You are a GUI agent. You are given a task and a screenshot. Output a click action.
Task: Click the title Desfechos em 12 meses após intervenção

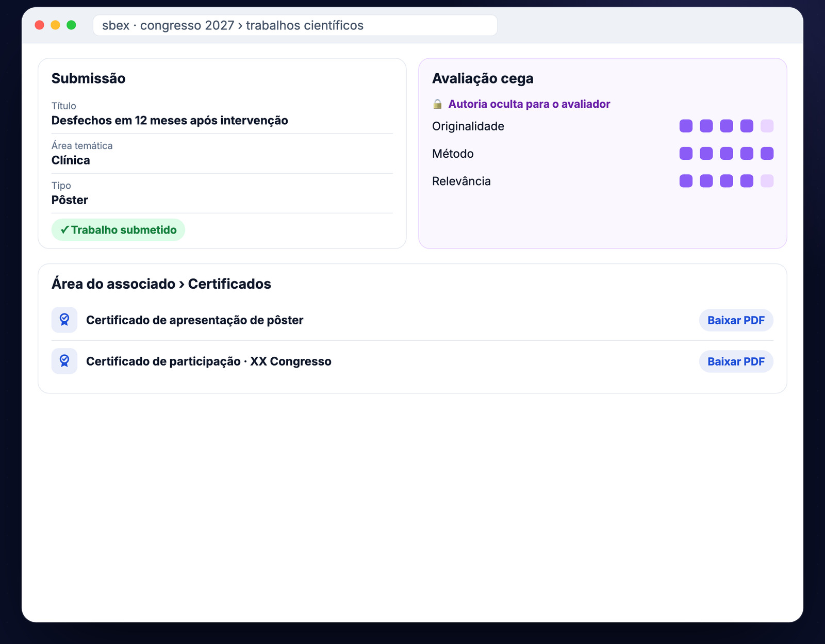pos(170,120)
